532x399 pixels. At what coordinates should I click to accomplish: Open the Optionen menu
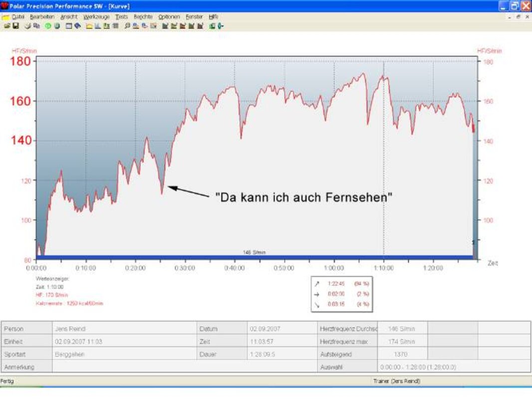pos(169,16)
